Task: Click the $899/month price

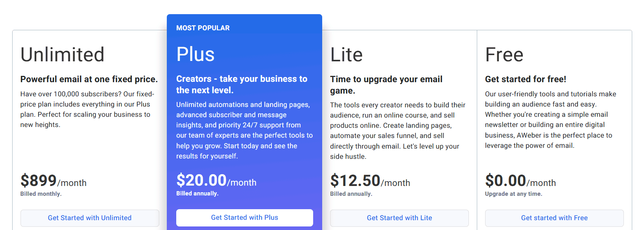Action: [x=54, y=181]
